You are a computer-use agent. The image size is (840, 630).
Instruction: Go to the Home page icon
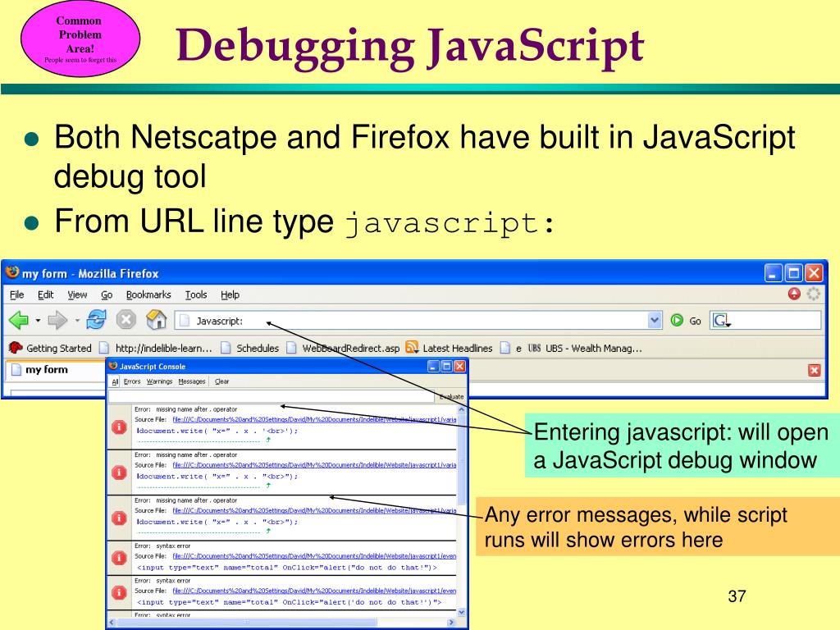tap(156, 320)
